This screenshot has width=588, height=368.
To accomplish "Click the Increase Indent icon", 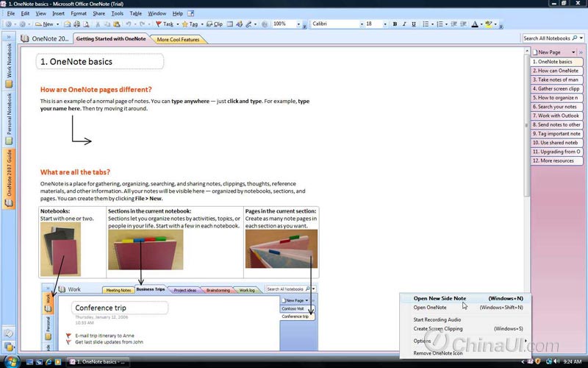I will (x=464, y=24).
